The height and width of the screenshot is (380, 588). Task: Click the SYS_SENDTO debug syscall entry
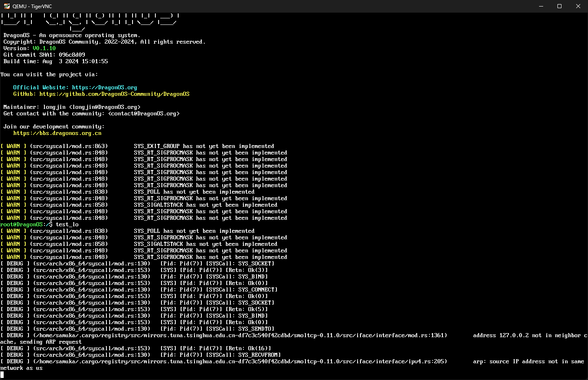click(256, 329)
